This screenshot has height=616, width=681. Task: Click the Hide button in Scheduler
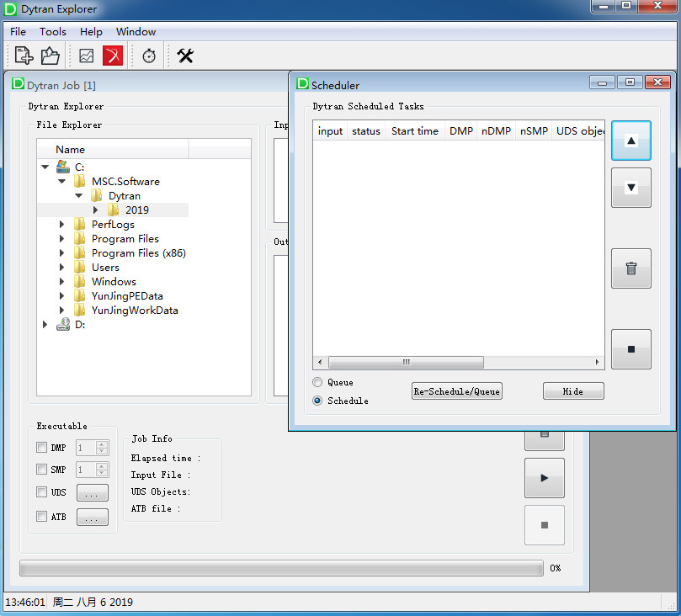[572, 391]
